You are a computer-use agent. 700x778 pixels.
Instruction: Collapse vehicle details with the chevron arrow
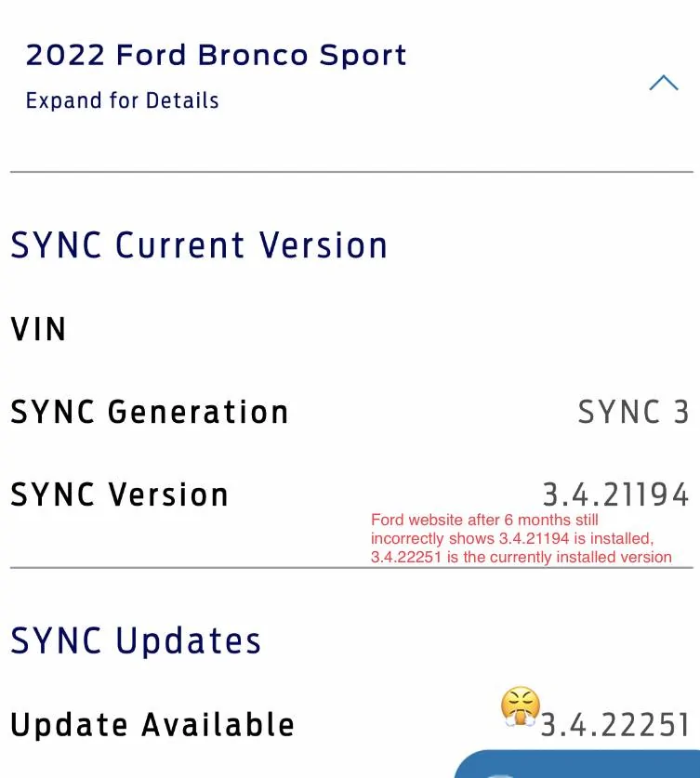click(663, 83)
